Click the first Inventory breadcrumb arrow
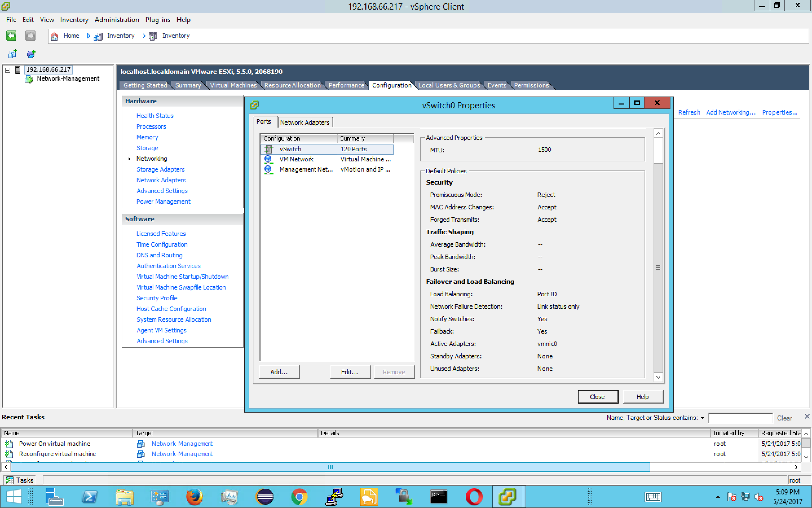Viewport: 812px width, 508px height. click(88, 36)
